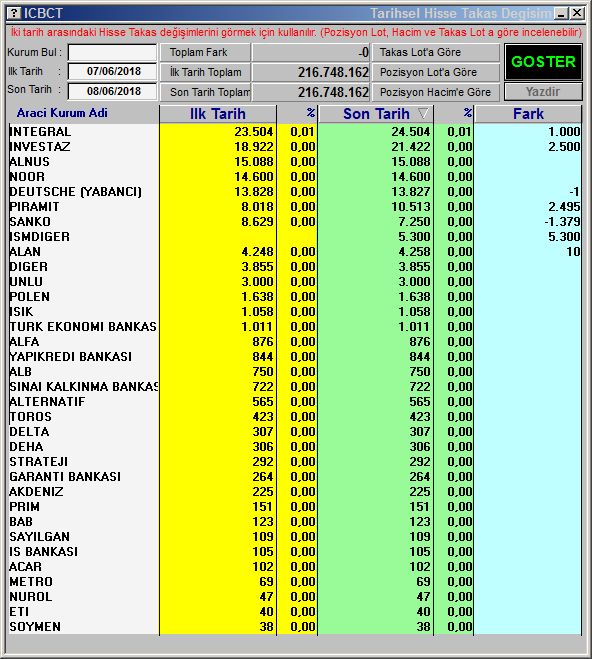Click the Yazdir print button
592x659 pixels.
pos(543,92)
